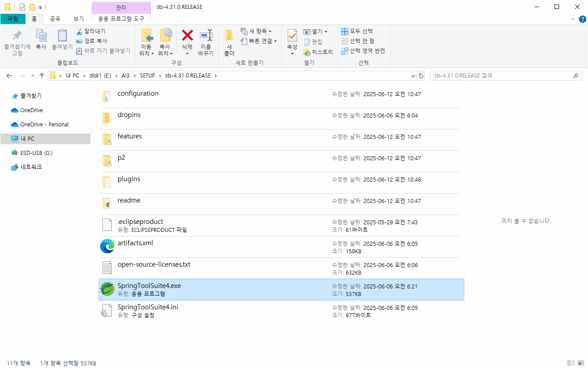Click SpringToolSuite4.exe green leaf icon
Image resolution: width=588 pixels, height=369 pixels.
click(107, 289)
